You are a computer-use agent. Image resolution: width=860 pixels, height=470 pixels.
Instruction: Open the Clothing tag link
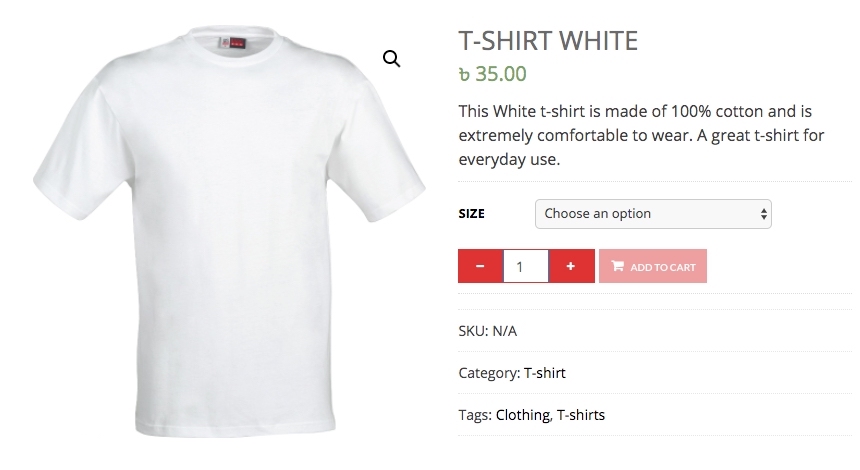click(523, 415)
